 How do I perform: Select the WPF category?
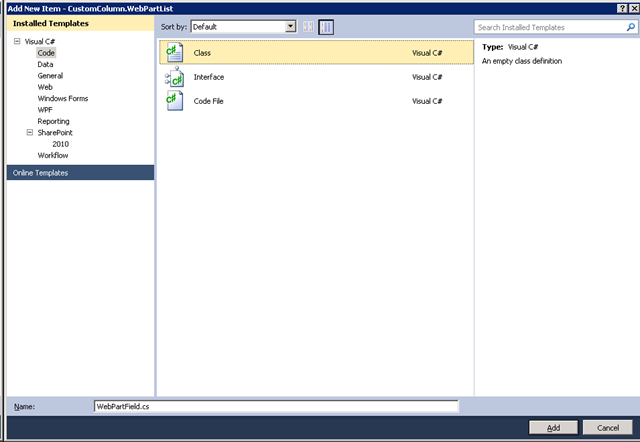[45, 110]
